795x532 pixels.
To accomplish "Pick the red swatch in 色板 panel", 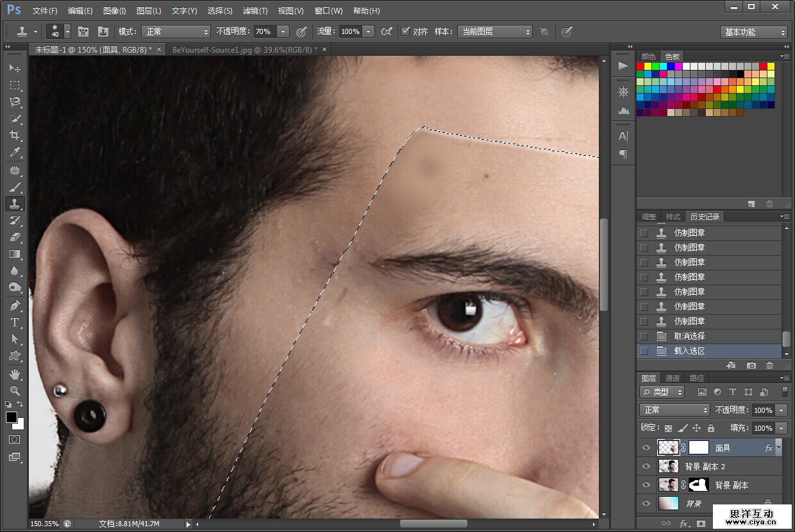I will [640, 66].
